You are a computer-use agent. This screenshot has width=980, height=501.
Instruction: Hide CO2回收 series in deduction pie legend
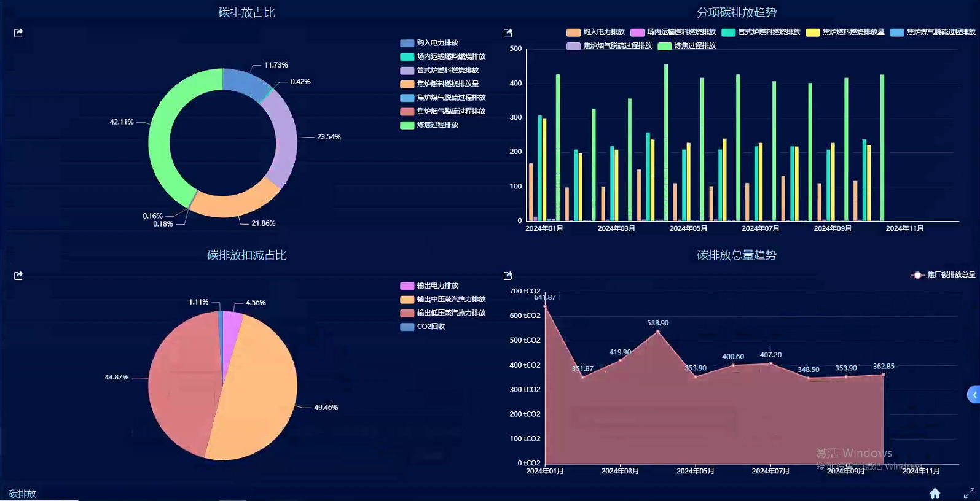pyautogui.click(x=430, y=327)
